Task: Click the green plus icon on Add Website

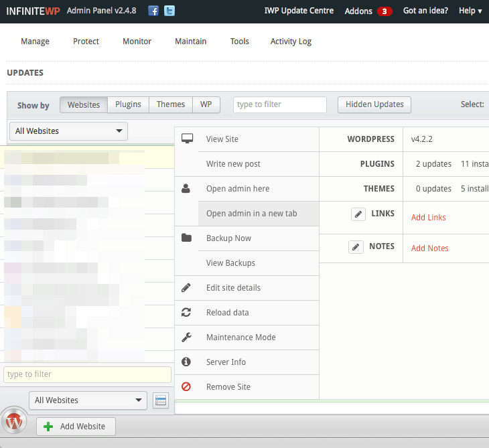Action: (48, 427)
